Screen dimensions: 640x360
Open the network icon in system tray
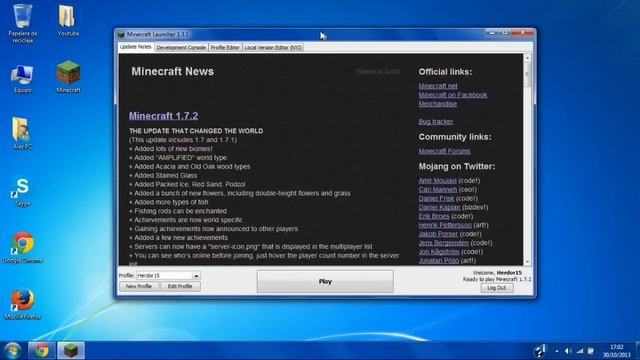coord(580,351)
